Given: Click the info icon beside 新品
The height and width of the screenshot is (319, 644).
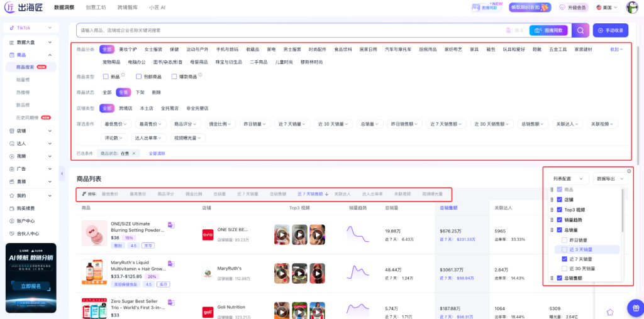Looking at the screenshot, I should tap(123, 75).
